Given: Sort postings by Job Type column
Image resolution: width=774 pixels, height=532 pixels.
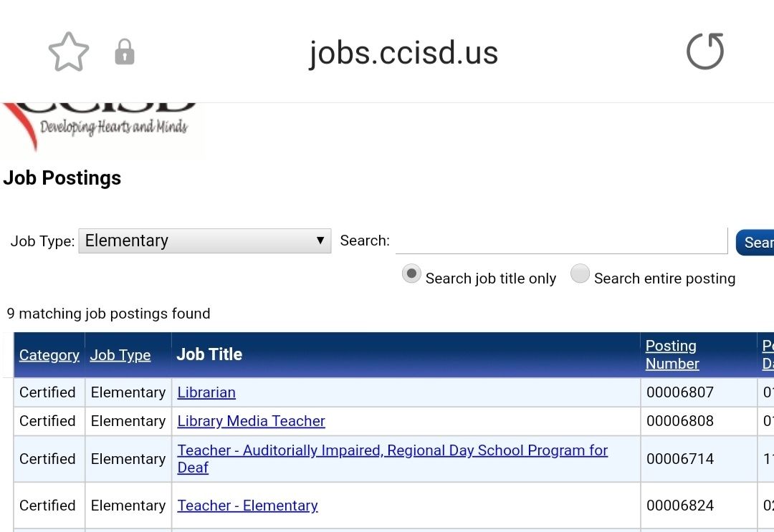Looking at the screenshot, I should pyautogui.click(x=120, y=355).
